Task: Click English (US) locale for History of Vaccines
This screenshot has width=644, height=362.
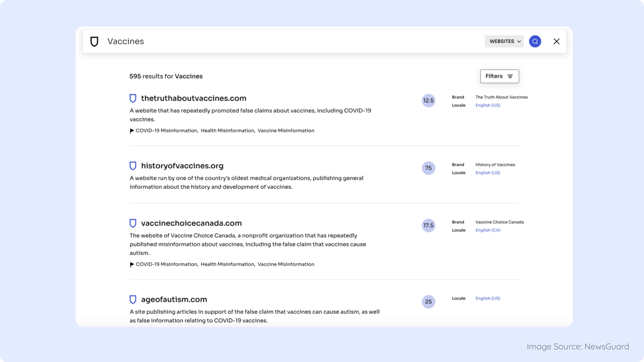Action: tap(487, 173)
